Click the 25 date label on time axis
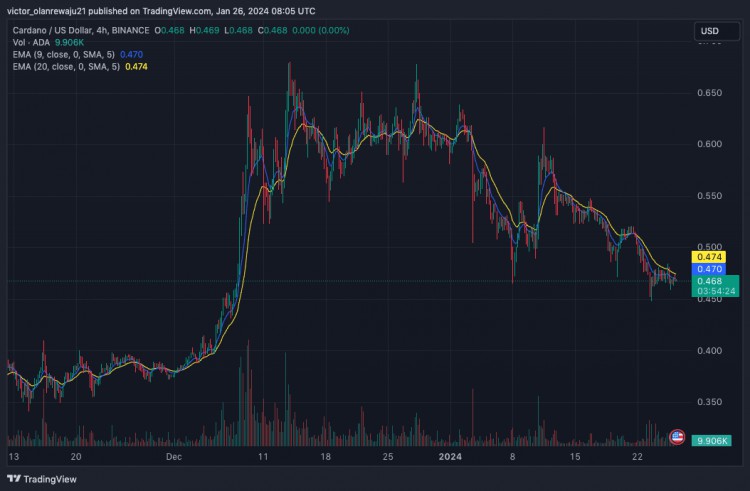The image size is (750, 491). click(388, 457)
